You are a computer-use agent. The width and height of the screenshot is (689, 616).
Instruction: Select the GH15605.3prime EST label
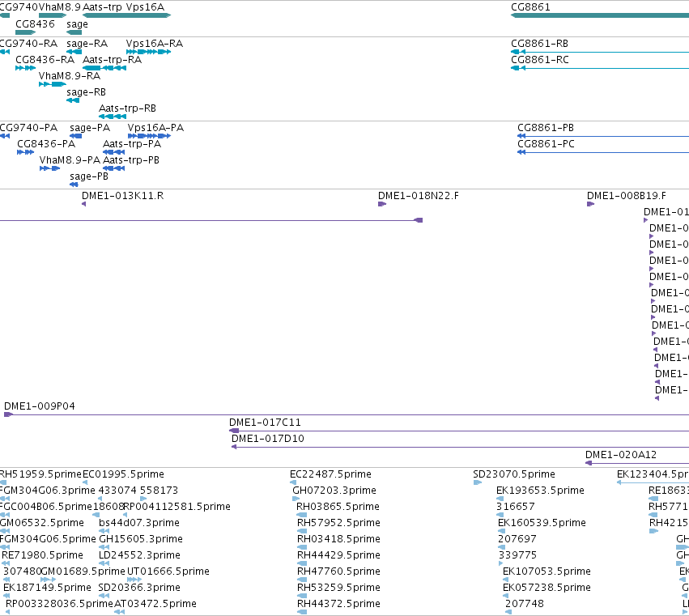141,540
